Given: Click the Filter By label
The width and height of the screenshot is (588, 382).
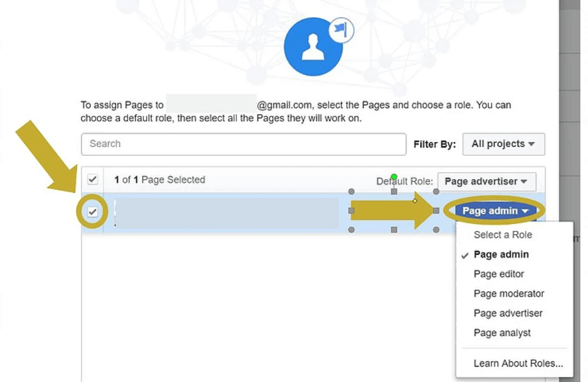Looking at the screenshot, I should click(x=434, y=144).
